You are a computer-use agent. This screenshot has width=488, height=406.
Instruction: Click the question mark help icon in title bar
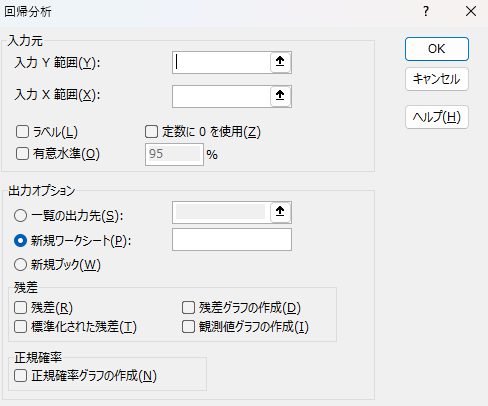click(426, 12)
